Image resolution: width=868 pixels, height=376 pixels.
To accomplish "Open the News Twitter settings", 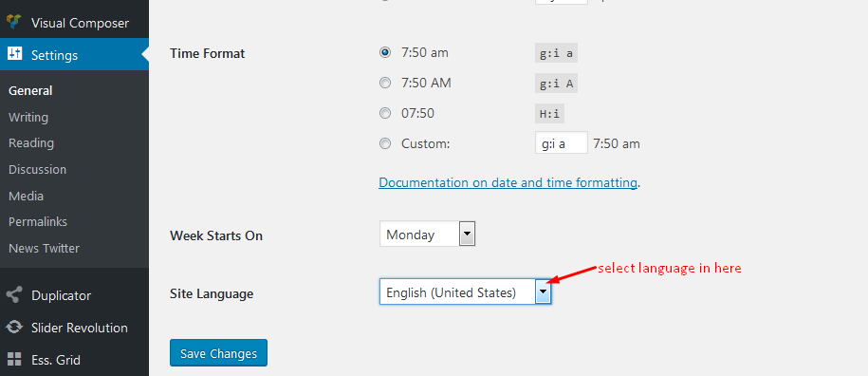I will (44, 248).
